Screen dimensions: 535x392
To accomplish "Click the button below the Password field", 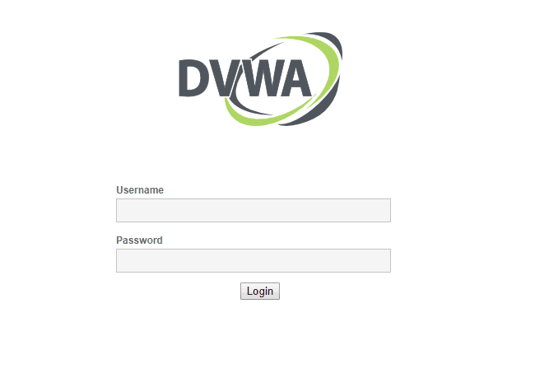I will tap(260, 291).
